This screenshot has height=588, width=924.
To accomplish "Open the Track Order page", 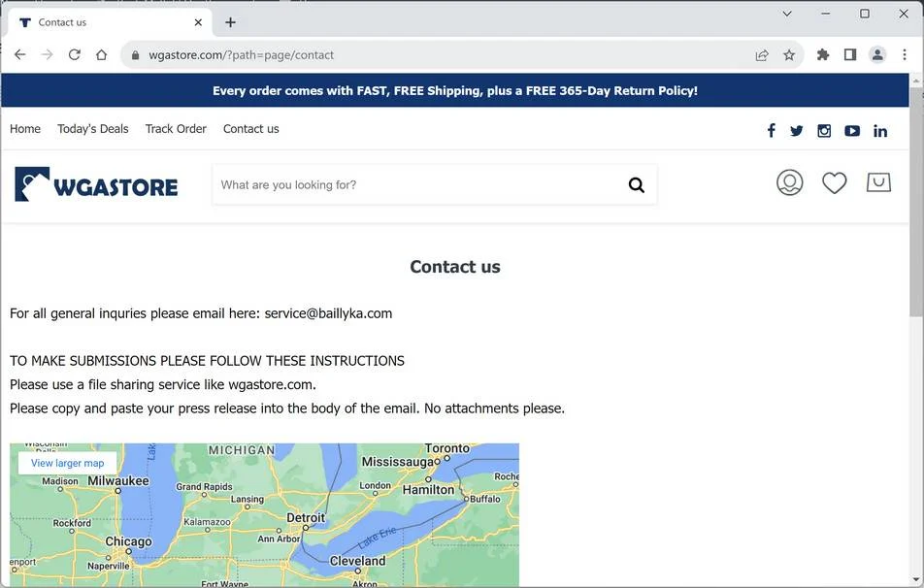I will [176, 128].
